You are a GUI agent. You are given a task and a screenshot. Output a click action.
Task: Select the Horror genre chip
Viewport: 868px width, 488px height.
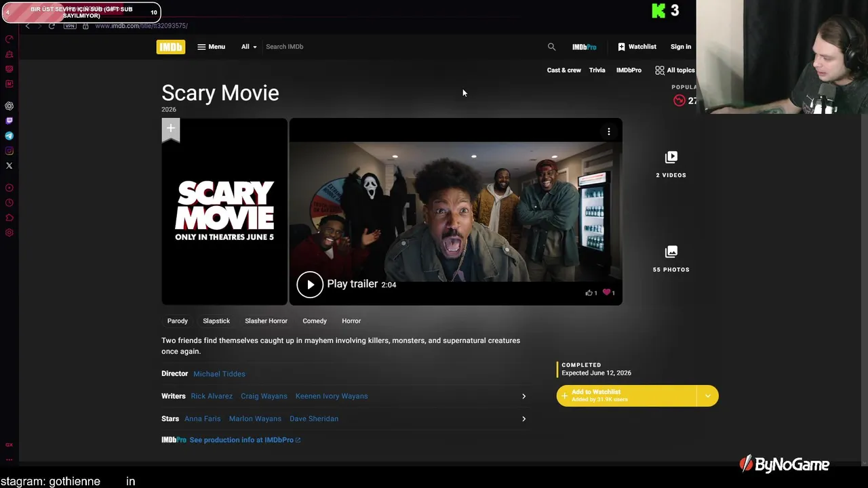[x=351, y=321]
